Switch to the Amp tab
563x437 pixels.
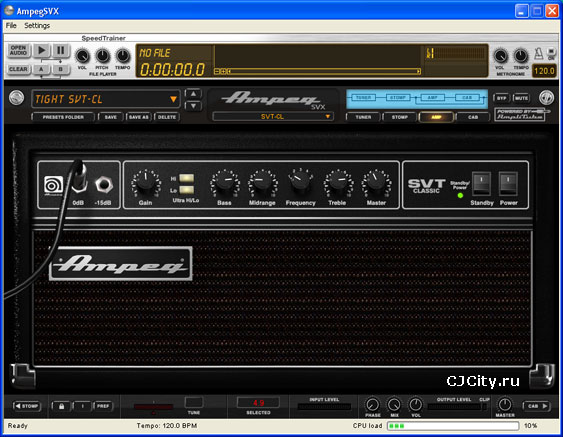(436, 117)
